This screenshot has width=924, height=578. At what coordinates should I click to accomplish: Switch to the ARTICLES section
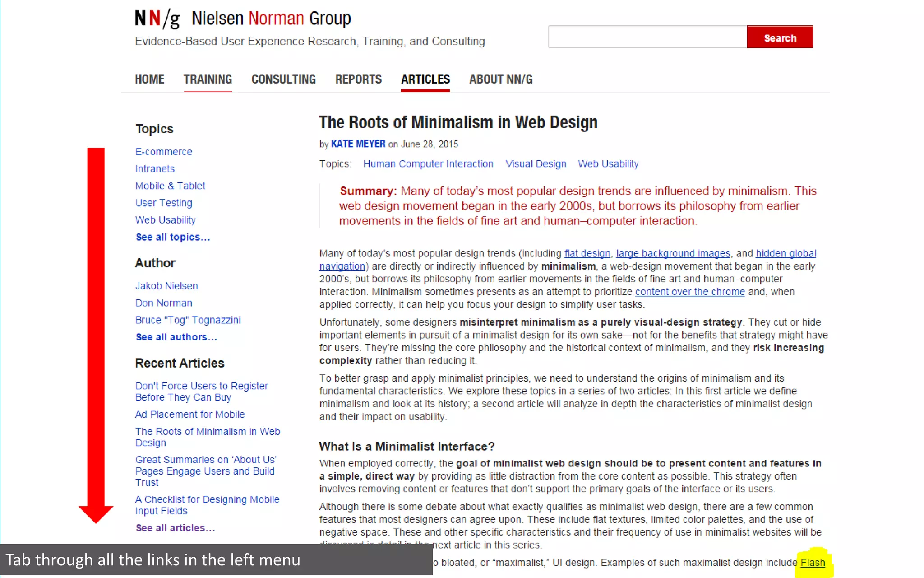(425, 79)
